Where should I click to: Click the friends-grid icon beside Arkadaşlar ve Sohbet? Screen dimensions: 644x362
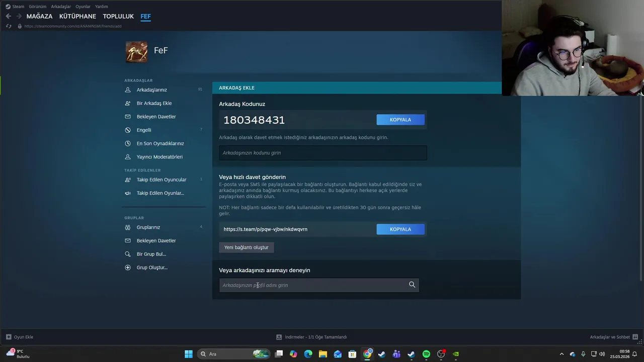(x=635, y=337)
